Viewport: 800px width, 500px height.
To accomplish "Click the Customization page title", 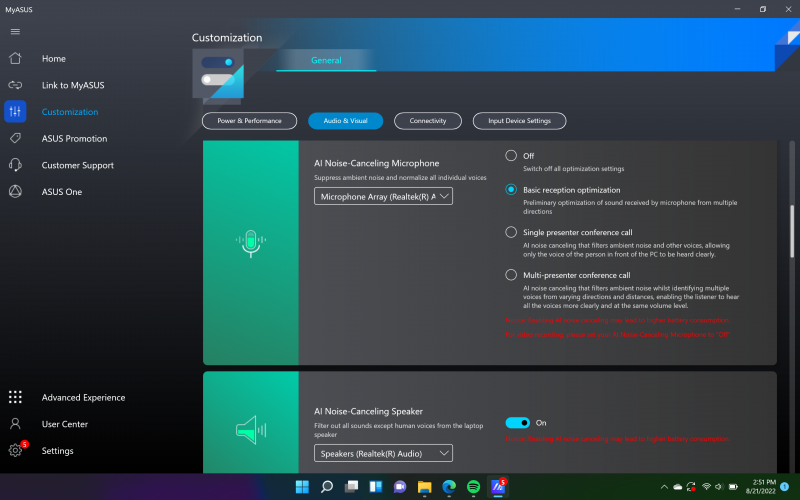I will (x=227, y=38).
